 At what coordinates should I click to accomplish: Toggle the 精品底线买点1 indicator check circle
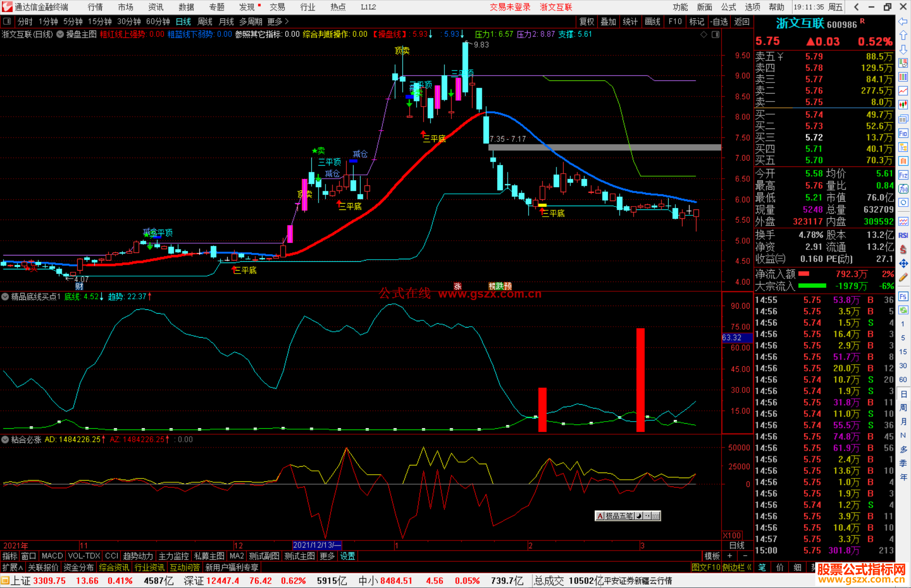(5, 297)
